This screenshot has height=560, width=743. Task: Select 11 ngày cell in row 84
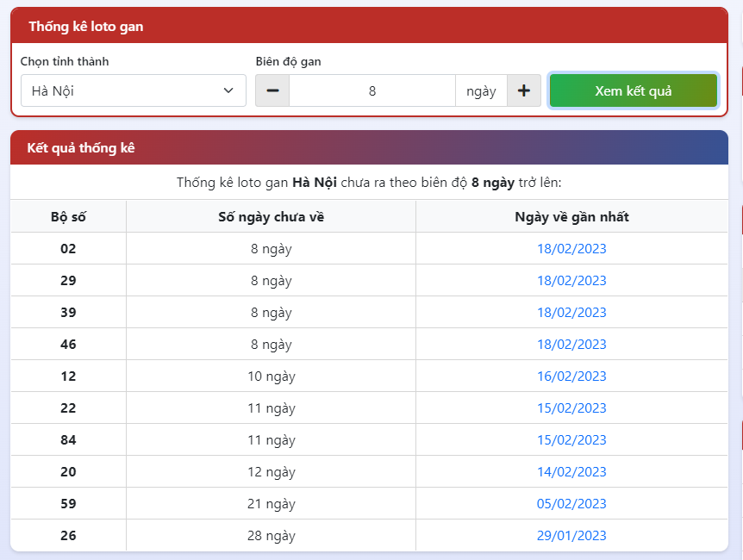coord(271,439)
